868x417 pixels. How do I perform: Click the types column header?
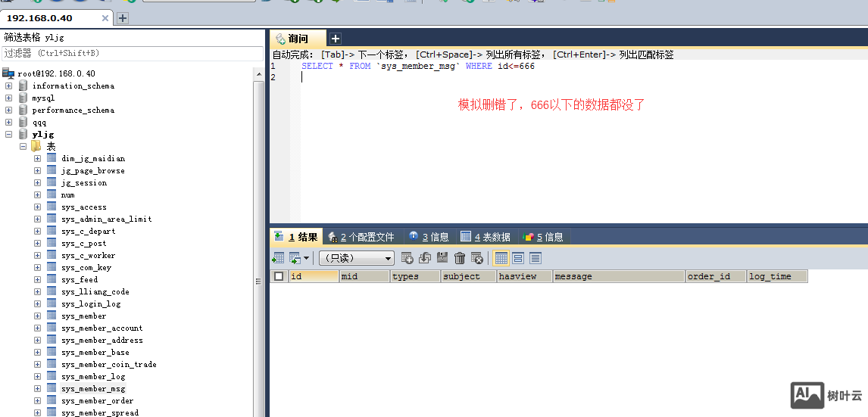415,276
